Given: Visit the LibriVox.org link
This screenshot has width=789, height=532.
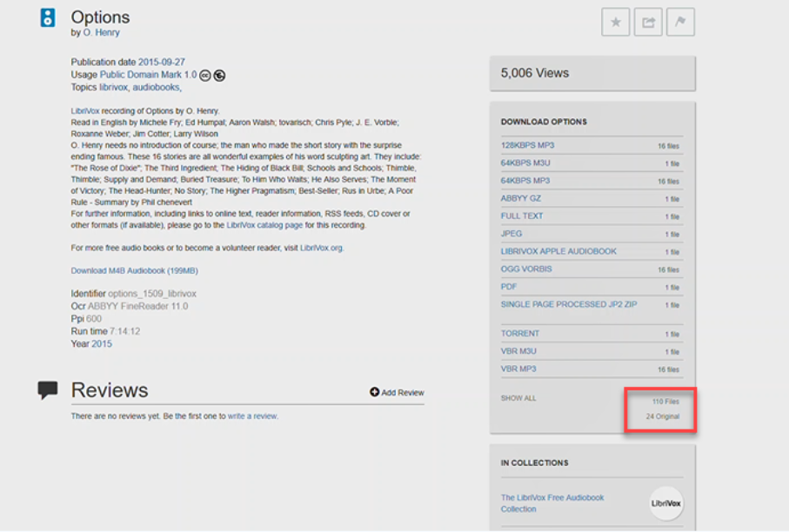Looking at the screenshot, I should pos(321,248).
